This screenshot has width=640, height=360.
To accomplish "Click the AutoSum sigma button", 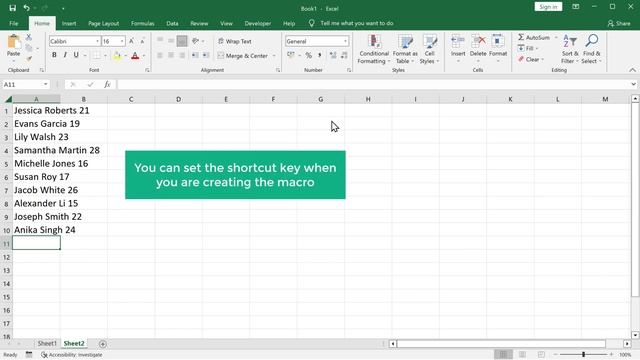I will pyautogui.click(x=534, y=38).
